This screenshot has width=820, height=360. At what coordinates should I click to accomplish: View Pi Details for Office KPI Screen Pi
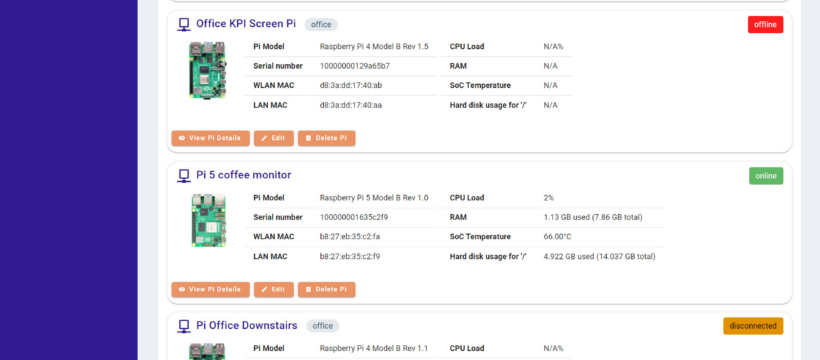(x=211, y=138)
